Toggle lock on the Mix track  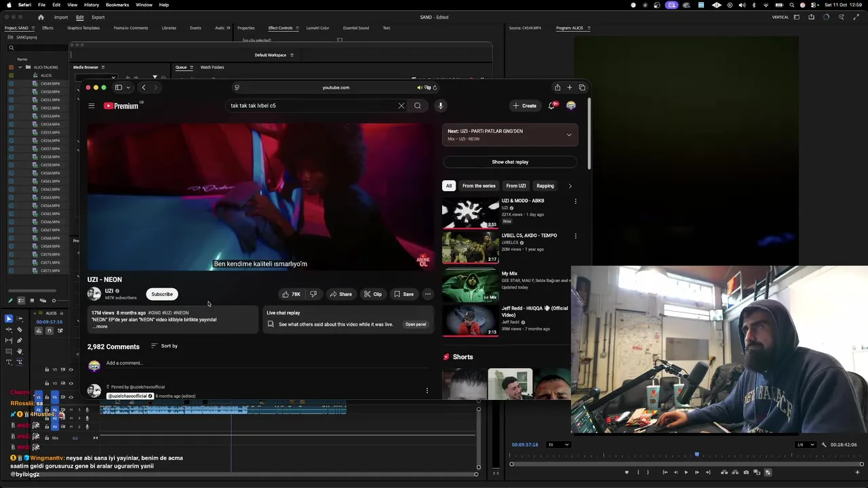pyautogui.click(x=47, y=438)
